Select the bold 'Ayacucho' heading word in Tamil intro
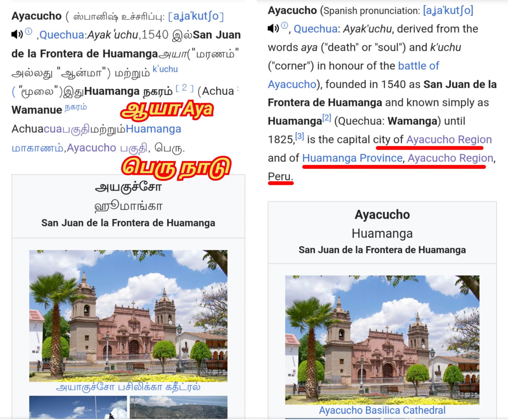The height and width of the screenshot is (420, 508). [36, 16]
